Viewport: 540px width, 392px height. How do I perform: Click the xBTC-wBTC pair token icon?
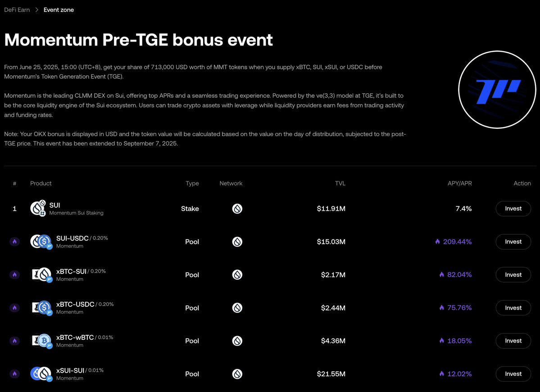click(41, 341)
